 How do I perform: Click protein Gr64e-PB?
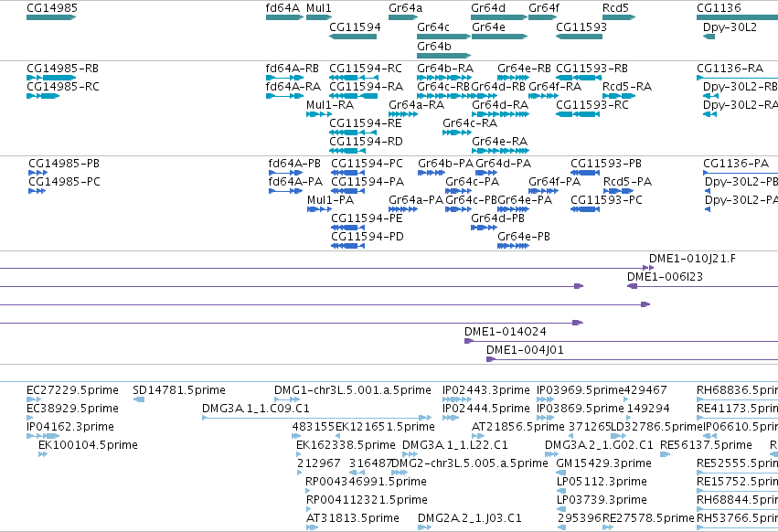pyautogui.click(x=513, y=246)
